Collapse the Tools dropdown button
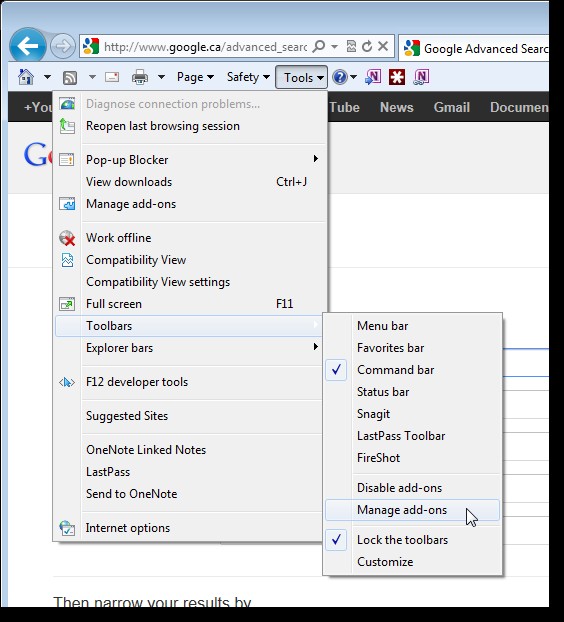The image size is (564, 622). (302, 77)
